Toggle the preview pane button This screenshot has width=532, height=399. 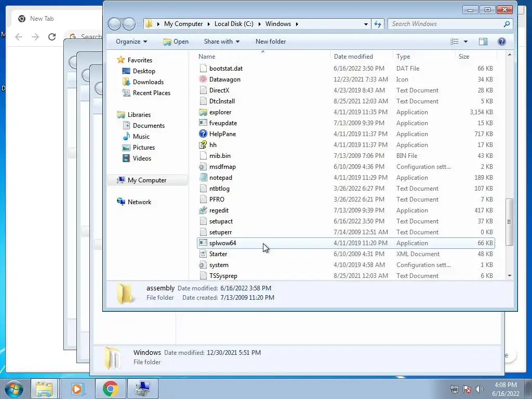point(483,42)
